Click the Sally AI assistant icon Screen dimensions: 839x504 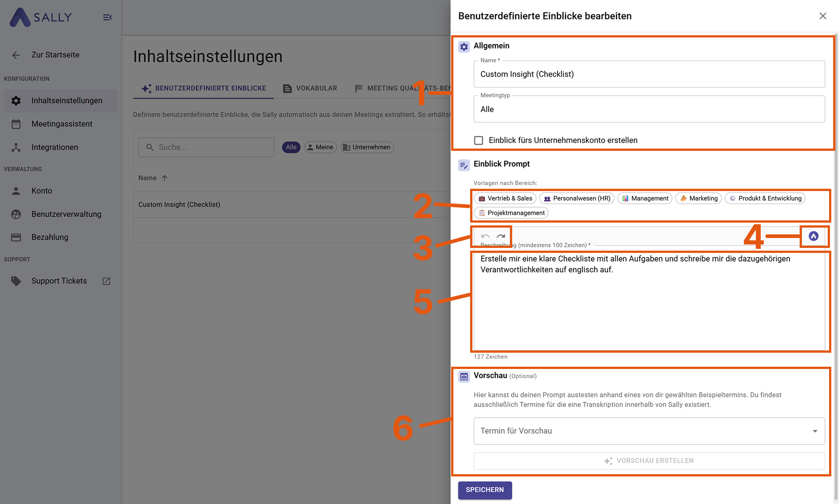click(813, 236)
